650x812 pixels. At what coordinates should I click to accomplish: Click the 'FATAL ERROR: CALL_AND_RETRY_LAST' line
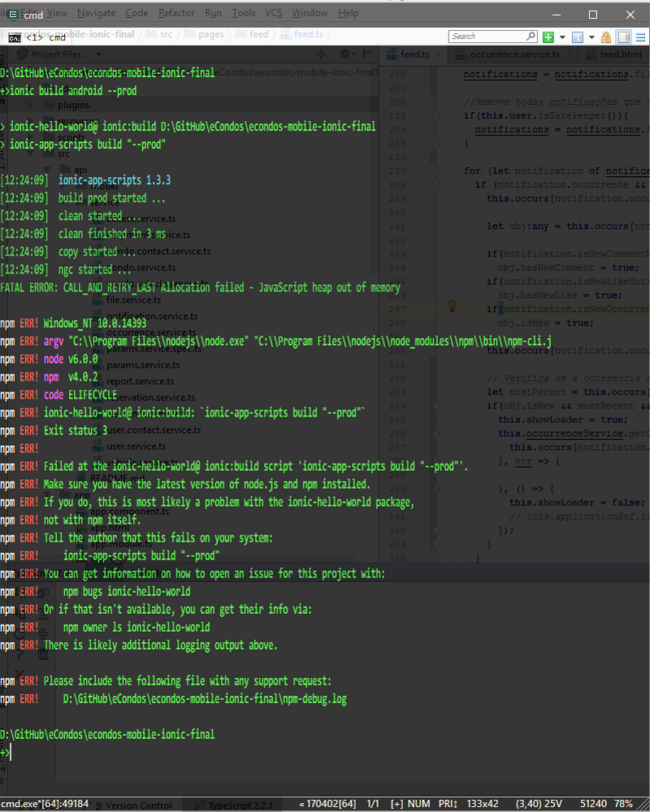[x=200, y=287]
